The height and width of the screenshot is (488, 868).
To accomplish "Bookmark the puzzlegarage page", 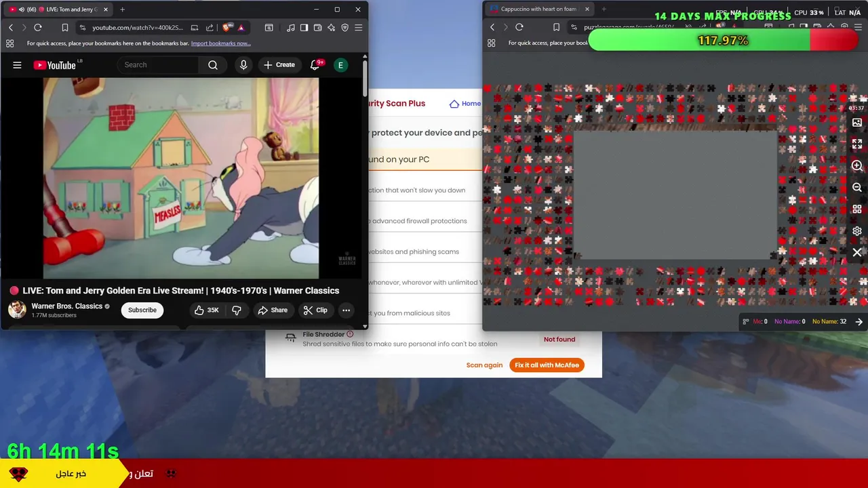I will click(x=556, y=27).
